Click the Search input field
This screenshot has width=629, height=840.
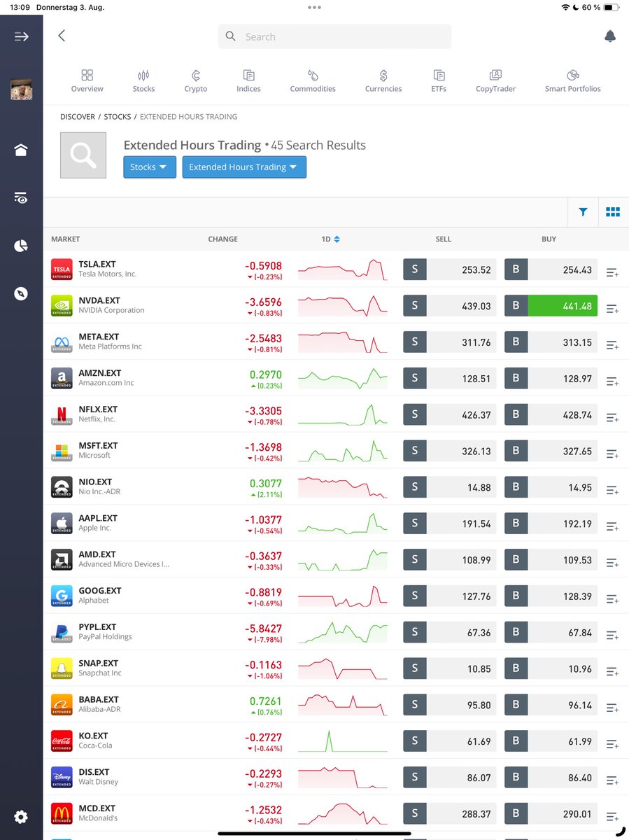pos(334,36)
